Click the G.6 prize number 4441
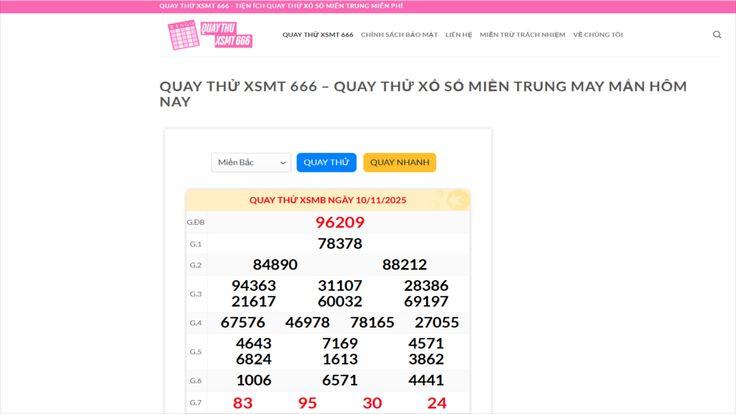736x414 pixels. [427, 380]
